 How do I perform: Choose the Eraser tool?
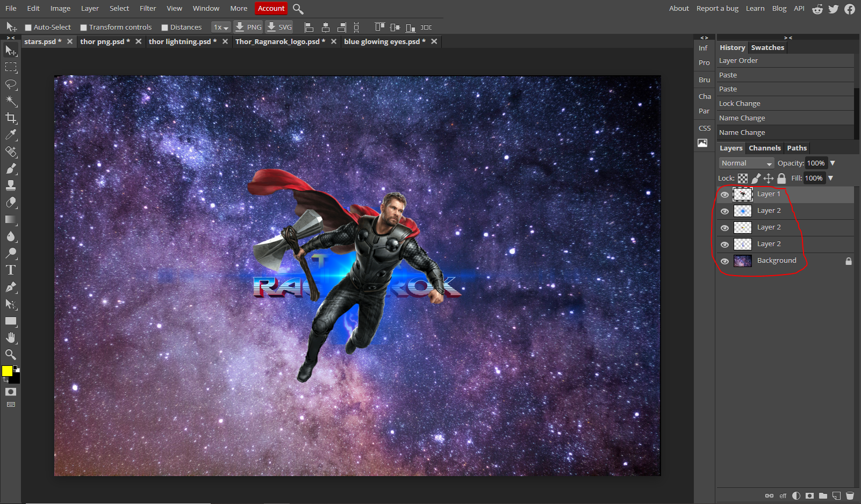[11, 203]
